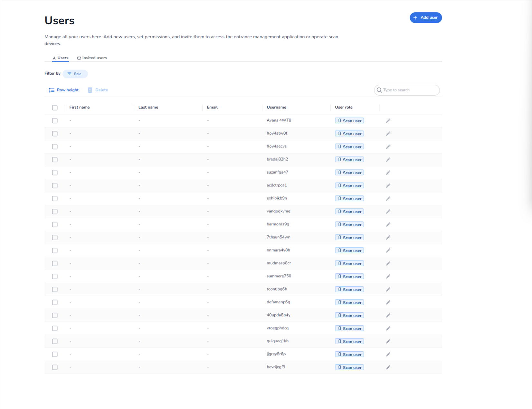The image size is (532, 409).
Task: Switch to the Invited users tab
Action: pos(92,58)
